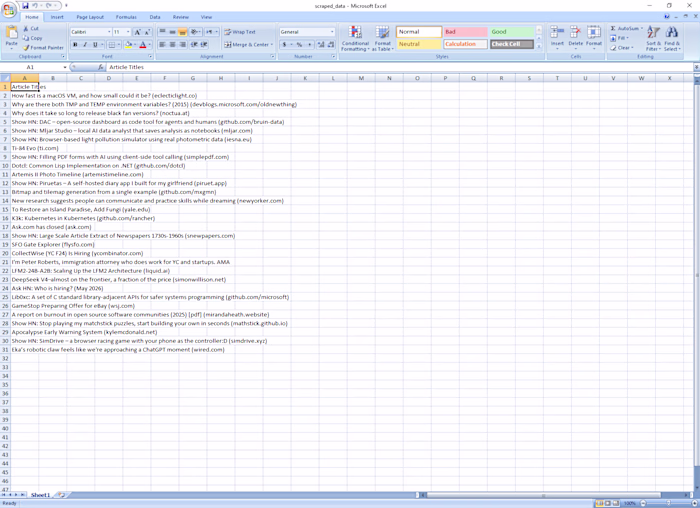Apply percent style
This screenshot has height=508, width=700.
299,45
